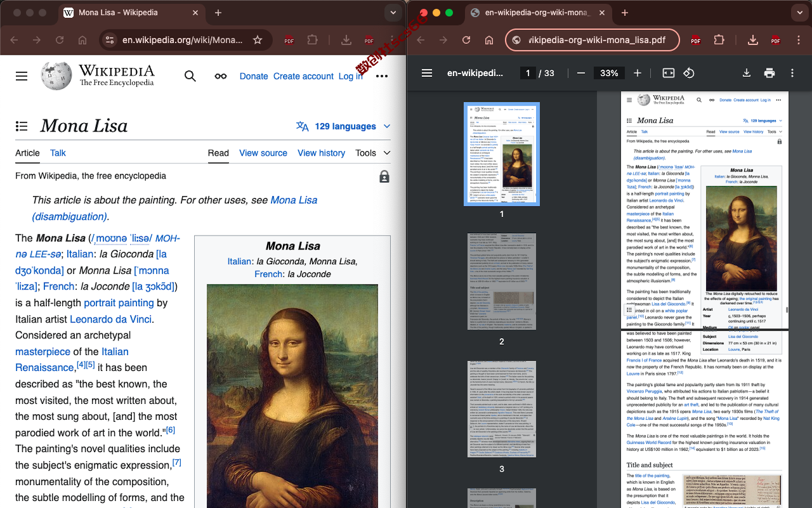Image resolution: width=812 pixels, height=508 pixels.
Task: Zoom out the PDF with the minus button
Action: pos(581,73)
